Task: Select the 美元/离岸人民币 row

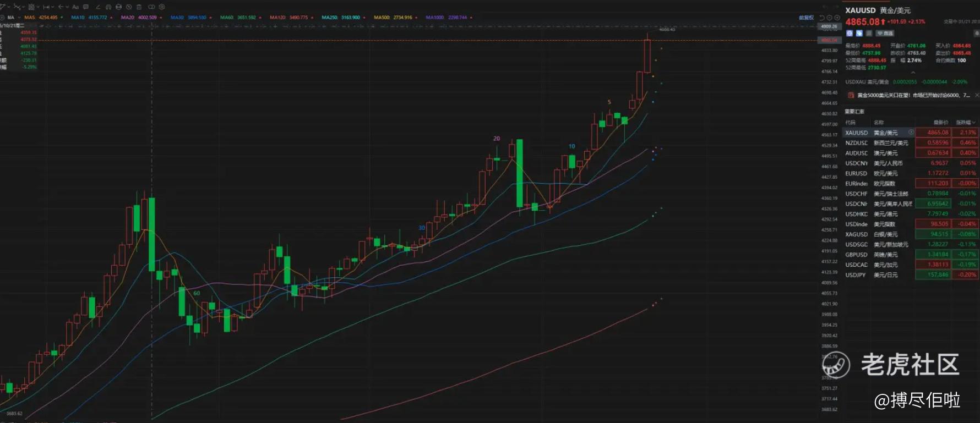Action: click(911, 204)
